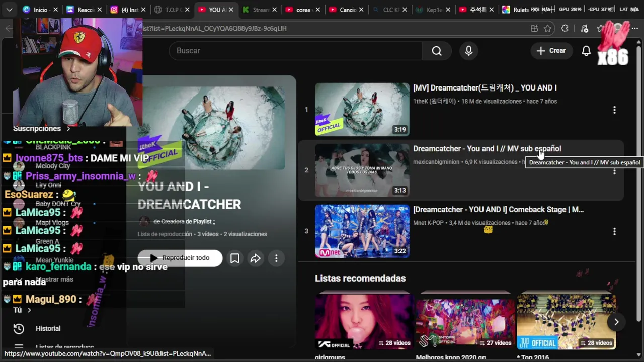
Task: Switch to the Instagram browser tab
Action: point(128,10)
